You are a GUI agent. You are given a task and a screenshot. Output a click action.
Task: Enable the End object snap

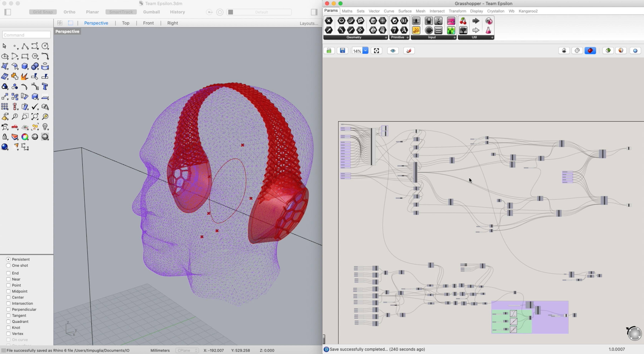coord(8,273)
